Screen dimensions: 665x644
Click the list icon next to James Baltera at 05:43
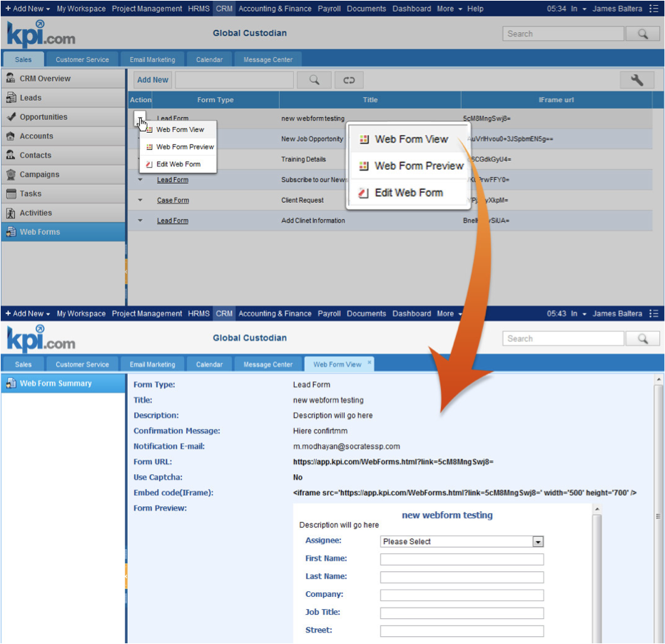[654, 313]
